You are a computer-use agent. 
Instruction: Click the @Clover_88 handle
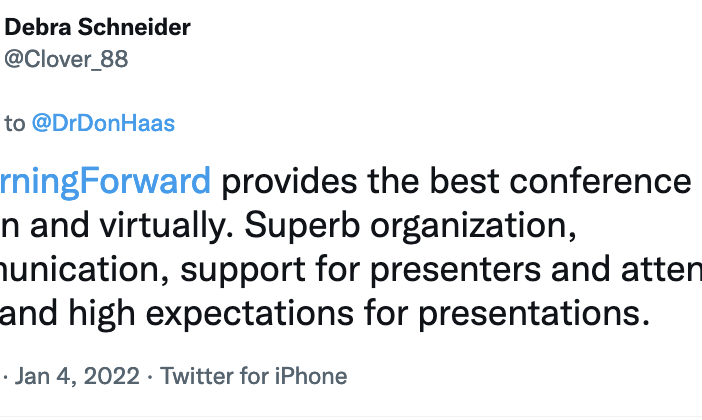coord(66,59)
